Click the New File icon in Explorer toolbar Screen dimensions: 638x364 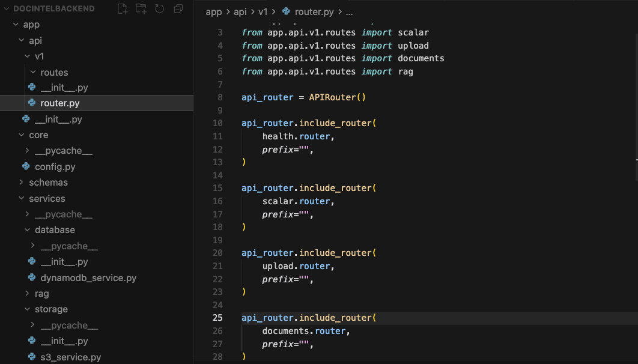point(122,8)
